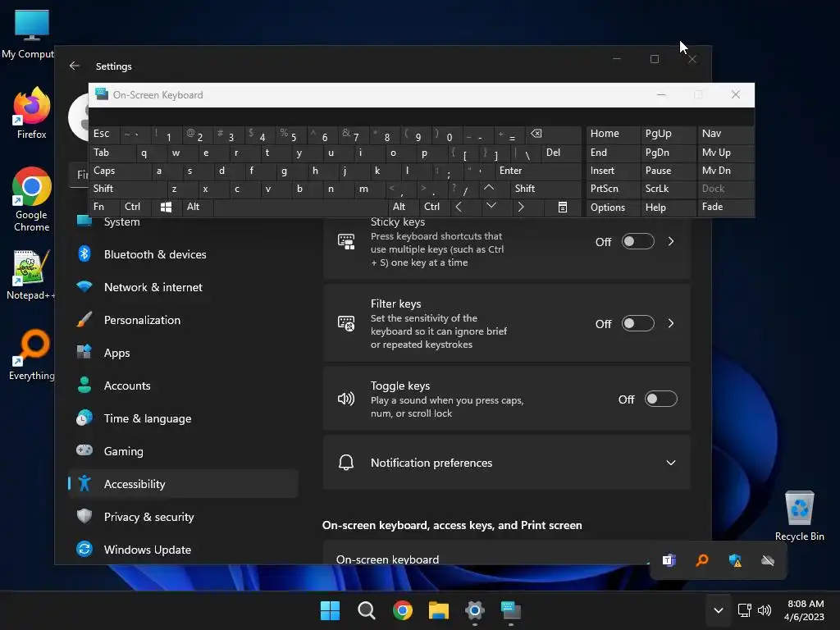Open File Explorer from taskbar
Image resolution: width=840 pixels, height=630 pixels.
click(x=439, y=610)
